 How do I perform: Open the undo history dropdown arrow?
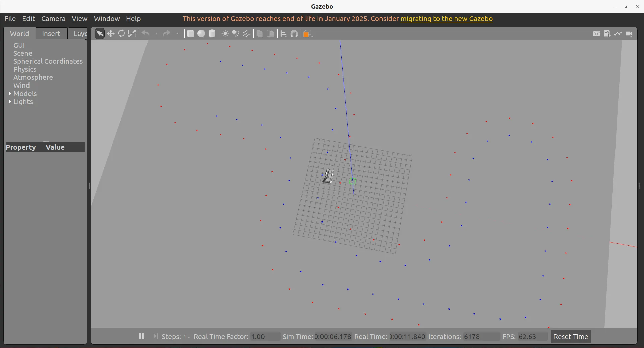click(156, 34)
